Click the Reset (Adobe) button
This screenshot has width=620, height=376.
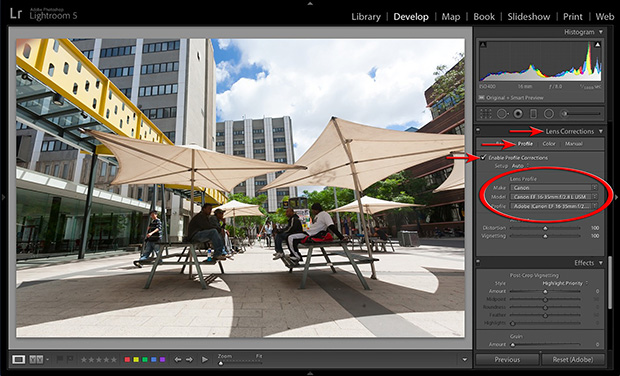click(x=573, y=359)
